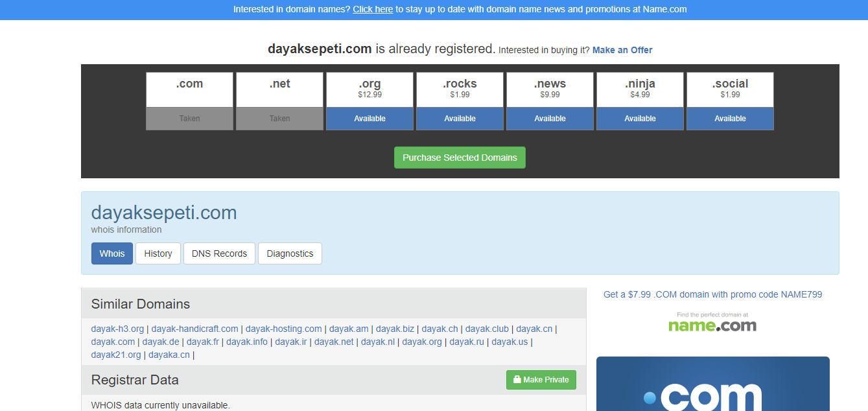Image resolution: width=868 pixels, height=411 pixels.
Task: Select the .social Available button
Action: 730,119
